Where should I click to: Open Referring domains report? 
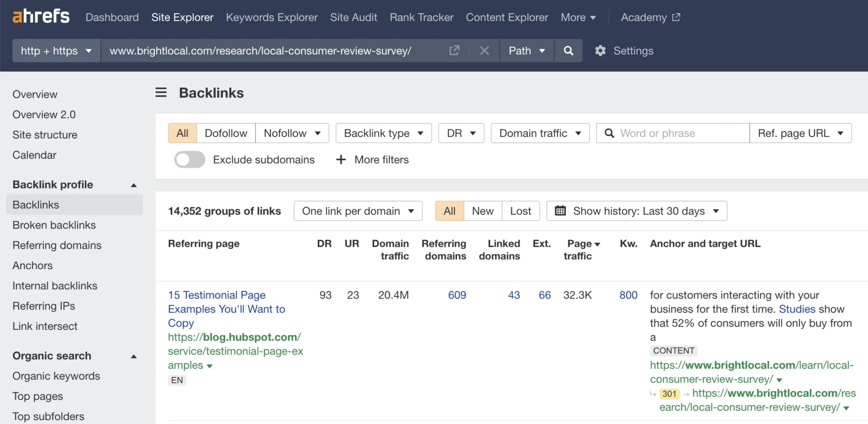tap(57, 245)
